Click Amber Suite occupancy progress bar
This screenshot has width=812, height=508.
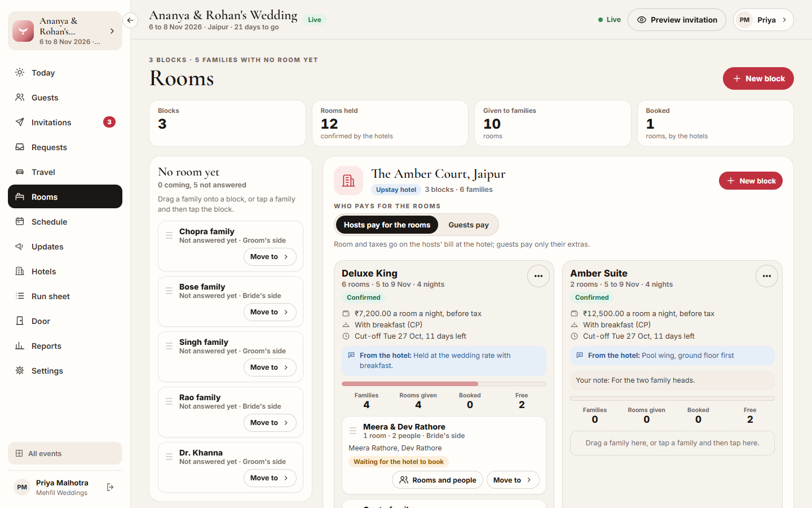click(x=672, y=398)
